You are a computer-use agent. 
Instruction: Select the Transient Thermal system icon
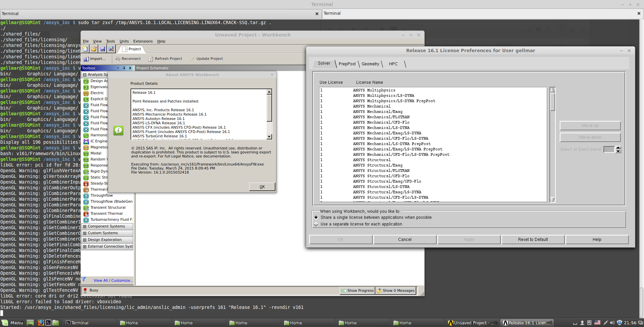(x=86, y=214)
